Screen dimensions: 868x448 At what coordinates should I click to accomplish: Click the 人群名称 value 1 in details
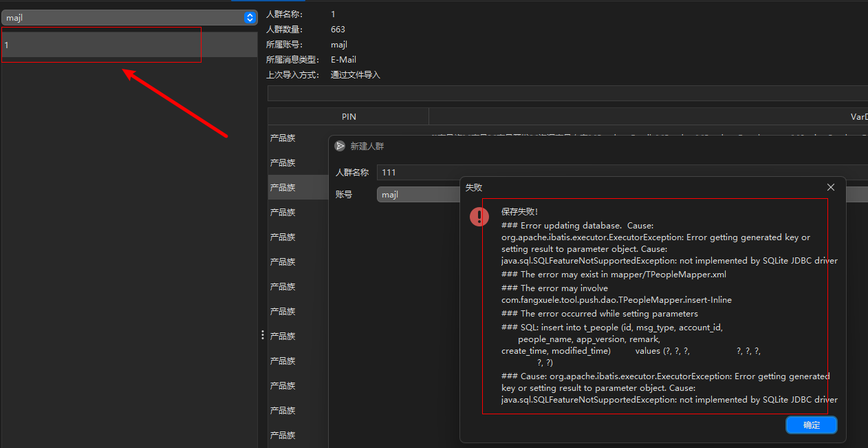333,14
